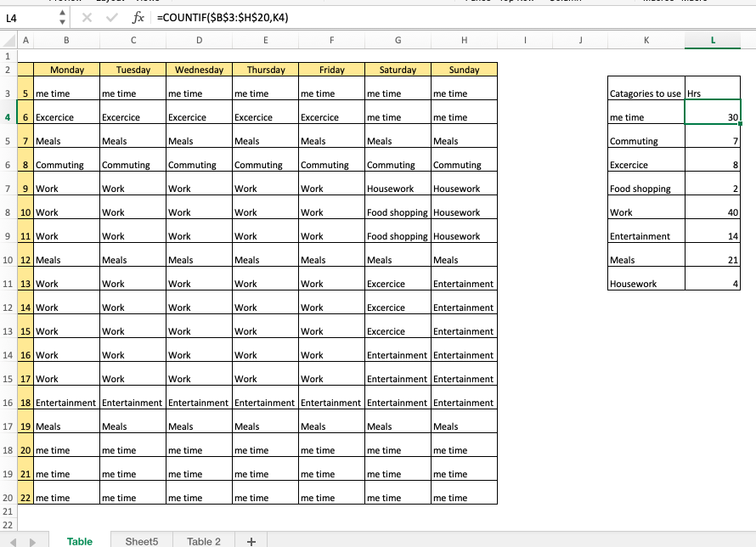Select column I header

pyautogui.click(x=525, y=41)
